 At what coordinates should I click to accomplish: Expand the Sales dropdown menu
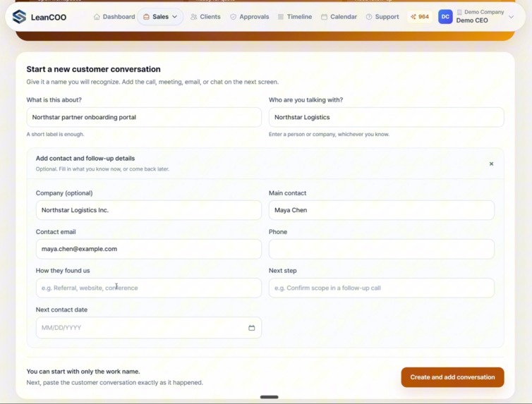[x=160, y=17]
